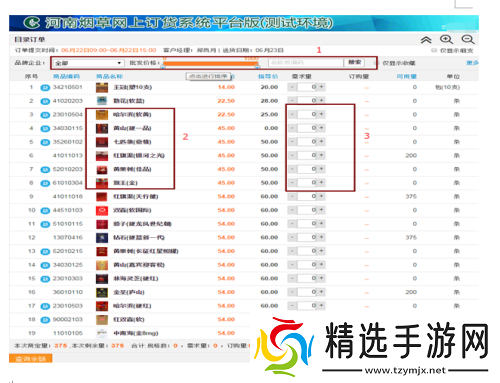Click the blue badge on row 34210501

(x=45, y=88)
